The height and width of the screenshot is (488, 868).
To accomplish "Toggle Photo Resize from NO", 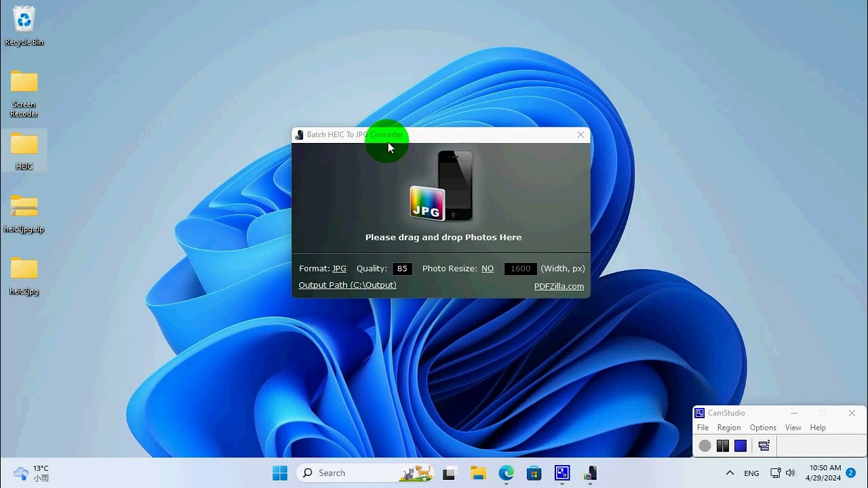I will tap(487, 268).
